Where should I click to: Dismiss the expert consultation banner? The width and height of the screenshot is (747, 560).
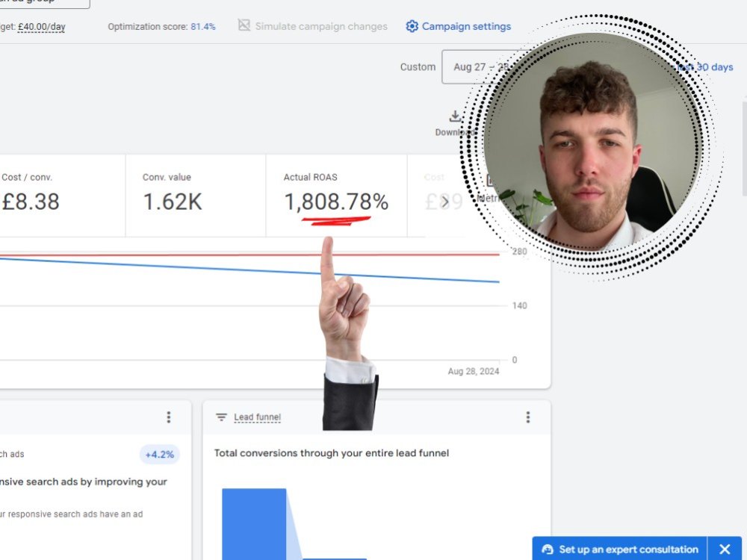click(725, 549)
